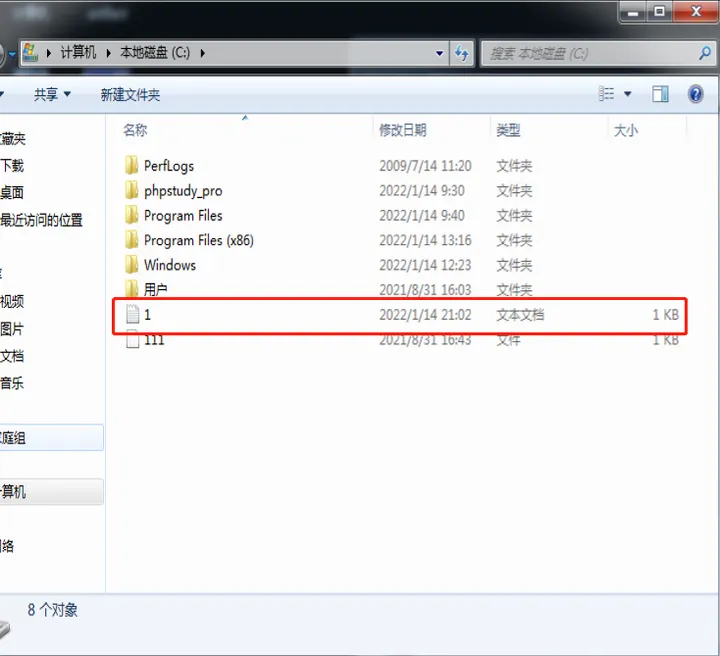Select 视频 library in navigation pane
Viewport: 720px width, 656px height.
[x=12, y=302]
